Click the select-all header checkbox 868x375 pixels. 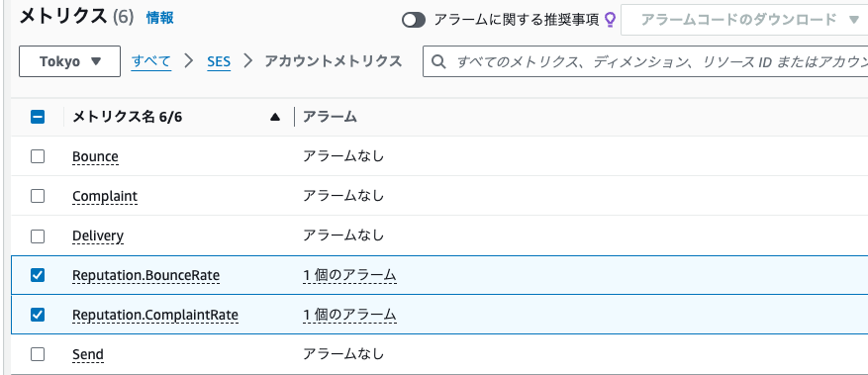(x=37, y=117)
